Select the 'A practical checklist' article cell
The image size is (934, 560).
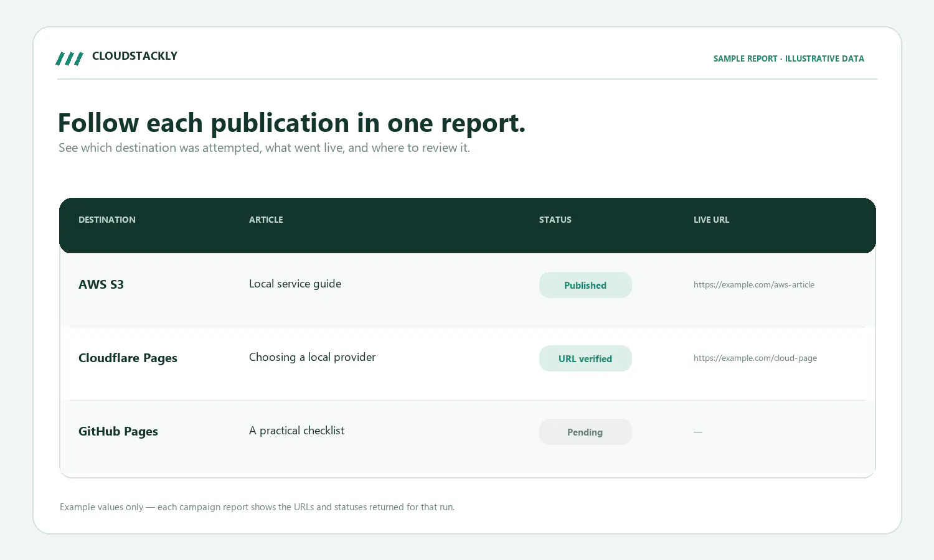(x=296, y=431)
